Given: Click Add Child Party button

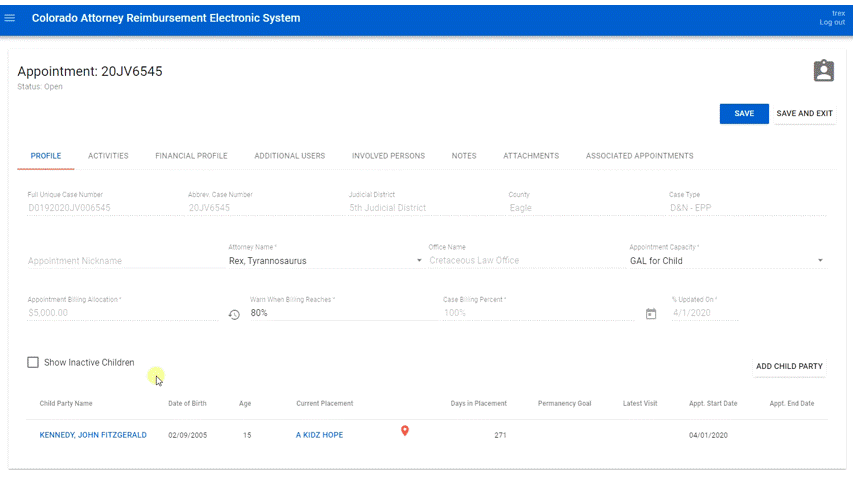Looking at the screenshot, I should pos(789,366).
